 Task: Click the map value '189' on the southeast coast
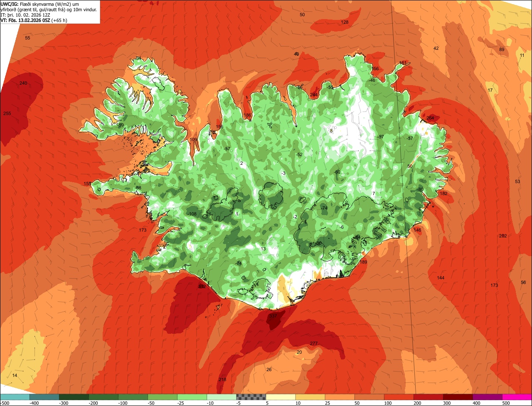pos(364,262)
